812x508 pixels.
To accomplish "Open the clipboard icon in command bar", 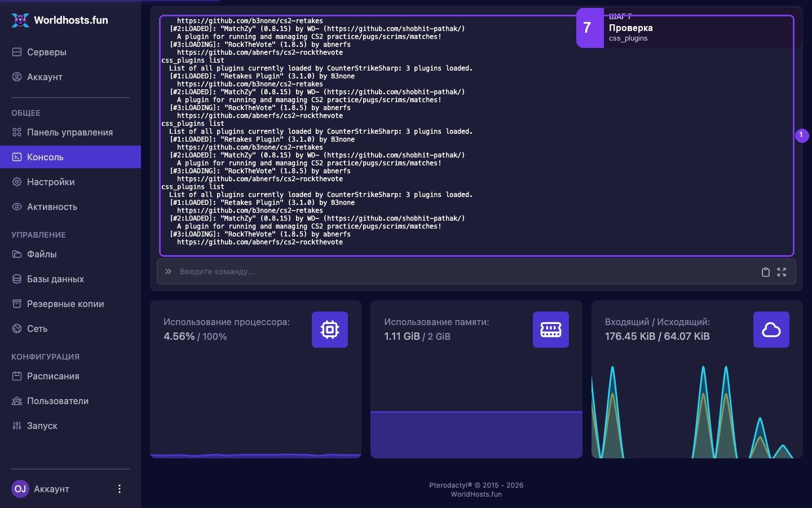I will tap(765, 272).
